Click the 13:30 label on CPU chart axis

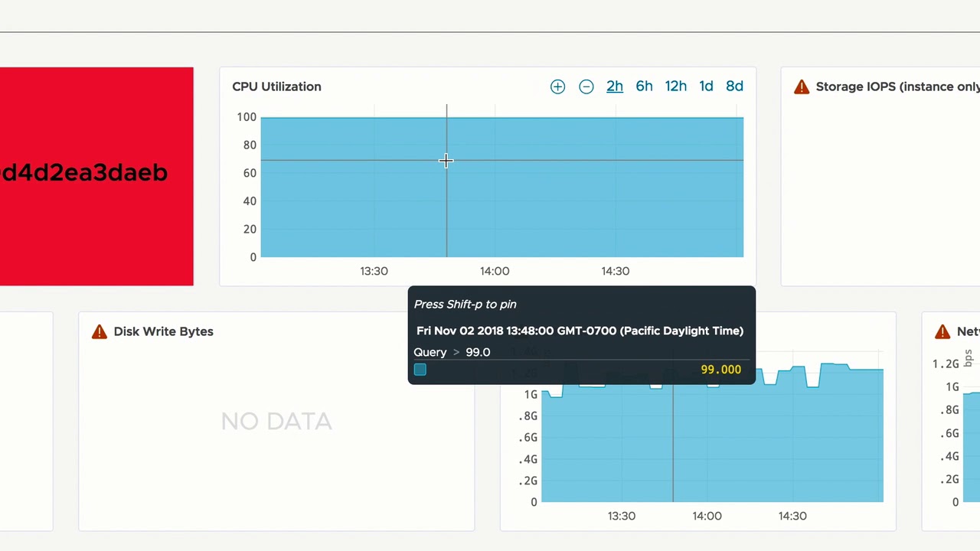point(374,271)
